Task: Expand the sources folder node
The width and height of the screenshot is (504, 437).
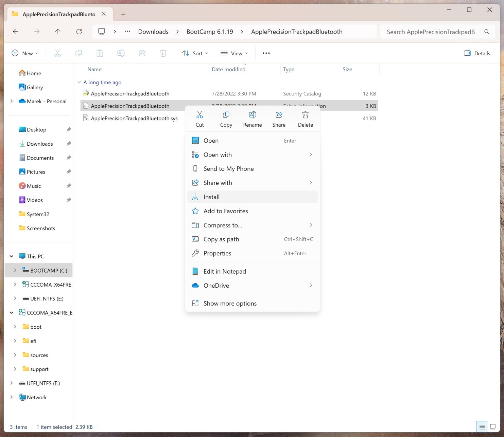Action: coord(15,355)
